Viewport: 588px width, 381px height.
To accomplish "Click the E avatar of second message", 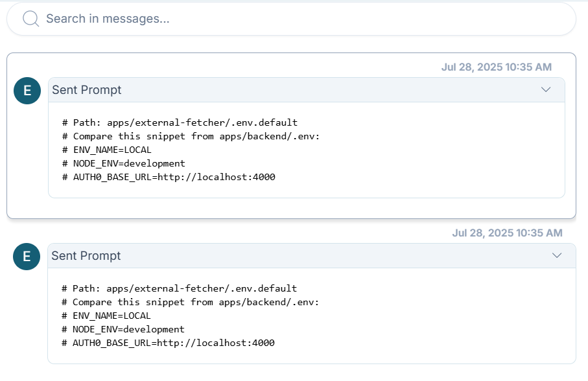I will (x=27, y=257).
